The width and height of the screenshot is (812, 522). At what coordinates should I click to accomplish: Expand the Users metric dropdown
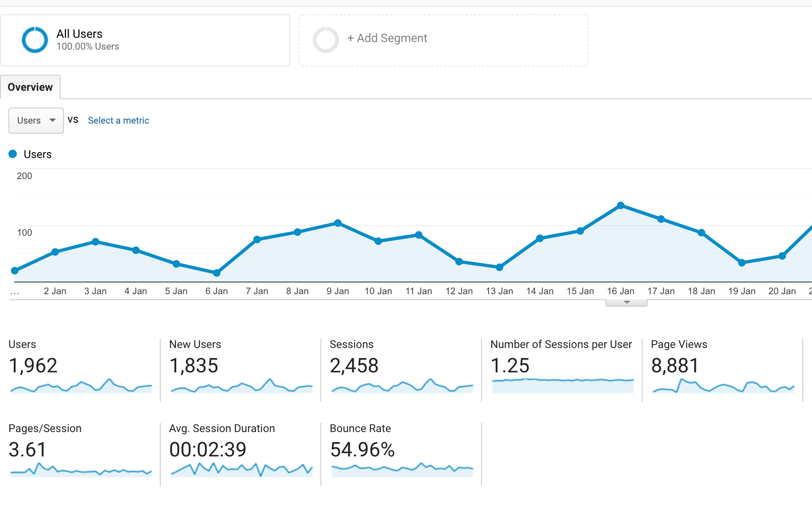click(36, 120)
